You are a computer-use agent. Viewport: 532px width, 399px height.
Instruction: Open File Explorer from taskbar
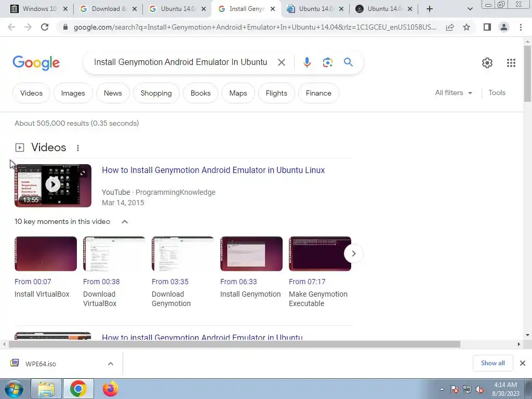coord(46,389)
